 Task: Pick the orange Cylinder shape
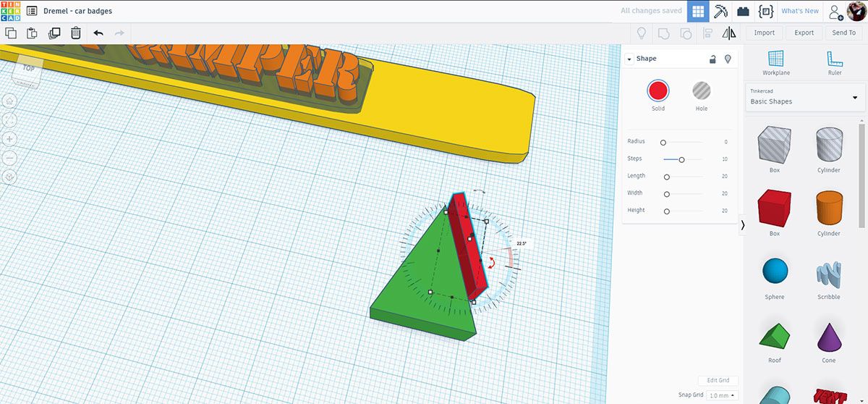(829, 213)
